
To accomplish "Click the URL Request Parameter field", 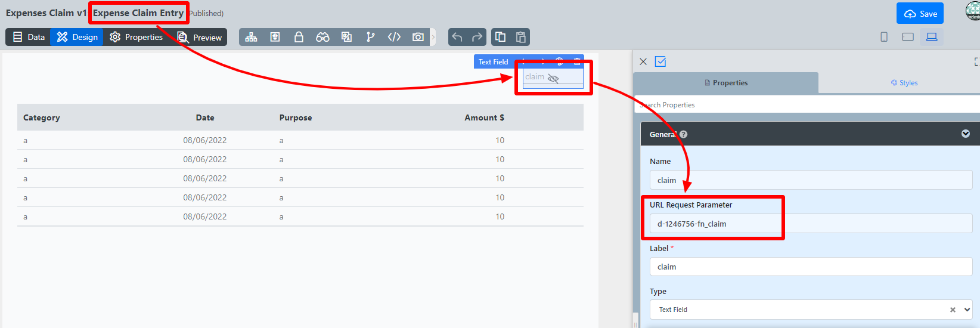I will [x=811, y=224].
